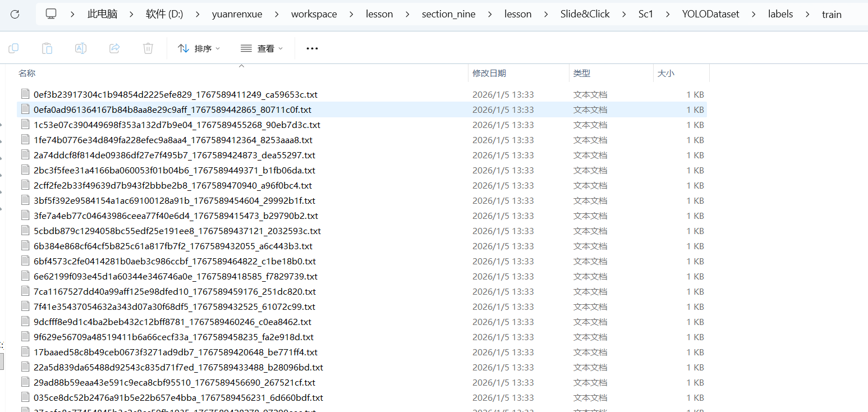Open the three-dot more options menu

pos(312,49)
